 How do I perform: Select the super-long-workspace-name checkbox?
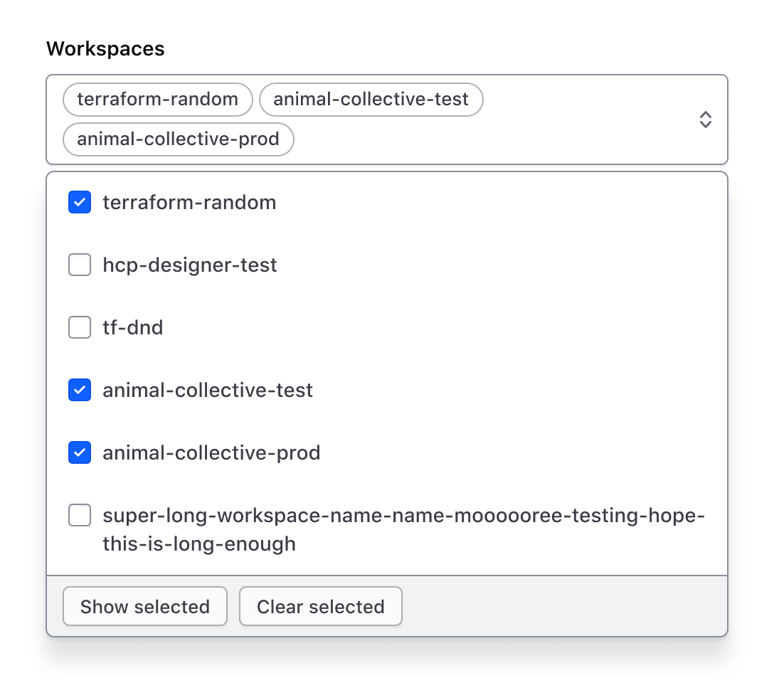(x=79, y=515)
